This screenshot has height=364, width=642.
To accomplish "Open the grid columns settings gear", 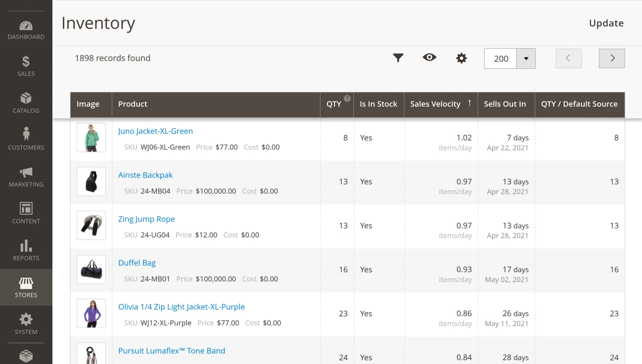I will click(x=461, y=58).
